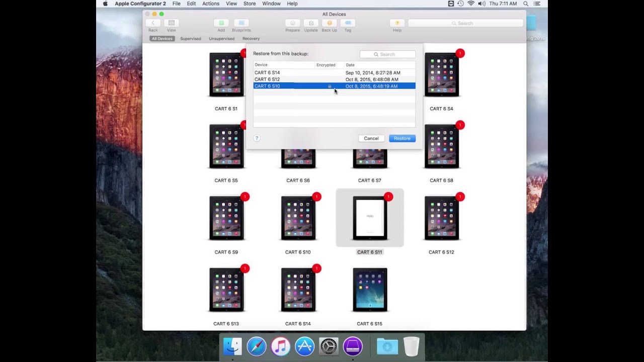644x362 pixels.
Task: Select the CART 6 S9 iPad thumbnail
Action: point(226,218)
